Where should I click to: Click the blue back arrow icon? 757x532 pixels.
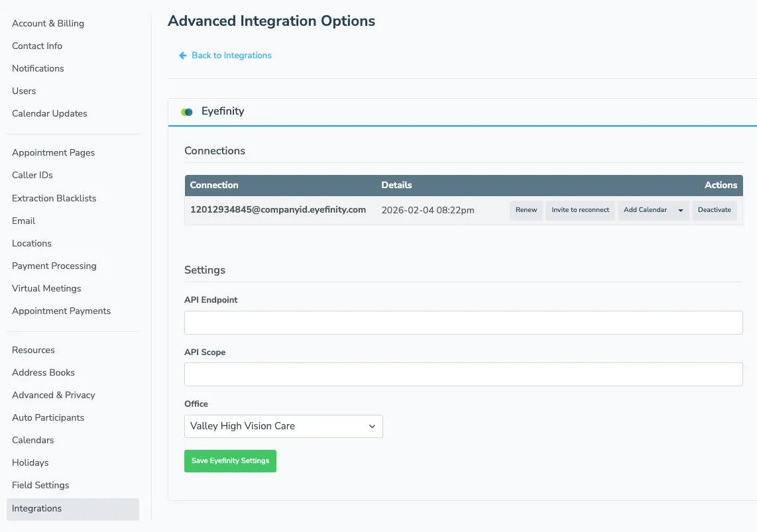point(182,56)
